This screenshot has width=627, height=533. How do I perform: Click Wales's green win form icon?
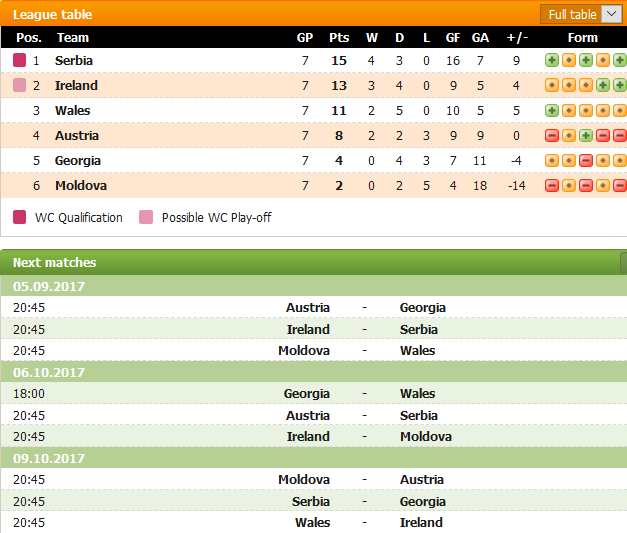552,110
